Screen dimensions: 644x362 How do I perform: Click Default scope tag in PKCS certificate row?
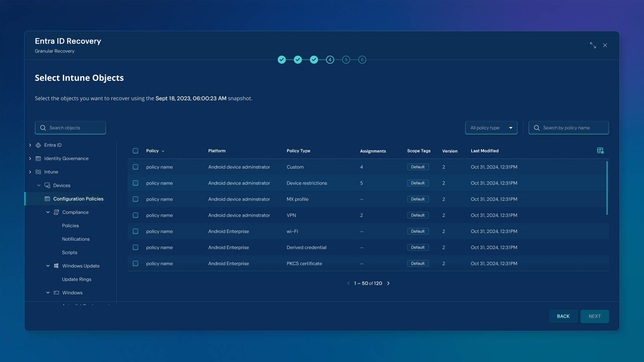tap(418, 263)
